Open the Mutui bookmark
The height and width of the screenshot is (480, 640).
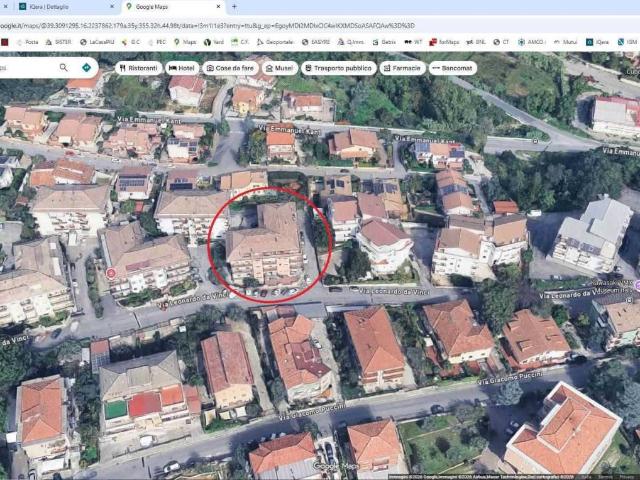tap(566, 42)
